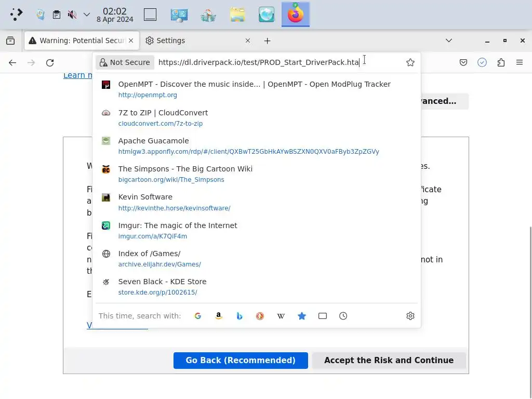This screenshot has width=532, height=399.
Task: Search with Amazon this time
Action: [x=219, y=316]
